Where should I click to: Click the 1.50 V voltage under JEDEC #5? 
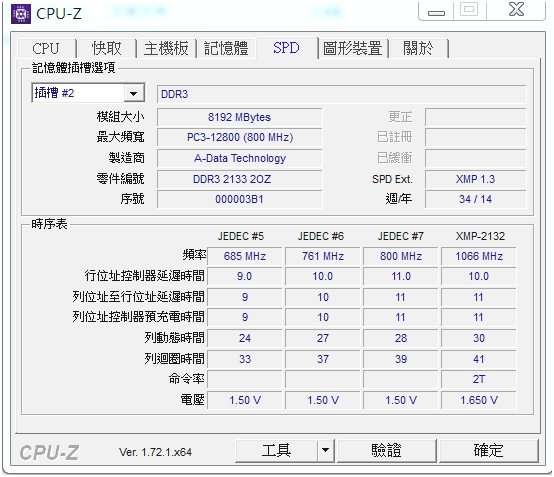244,400
